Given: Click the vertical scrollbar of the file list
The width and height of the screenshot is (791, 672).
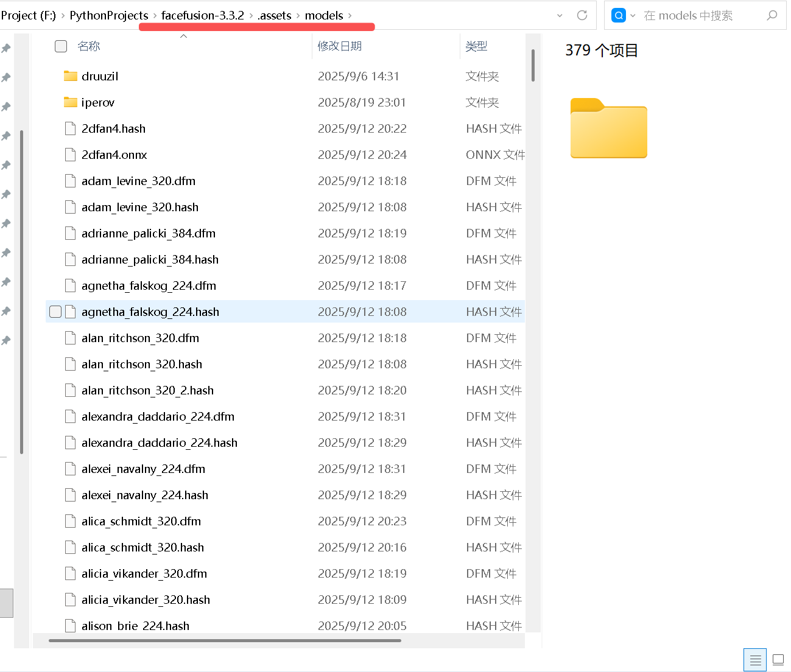Looking at the screenshot, I should (533, 65).
